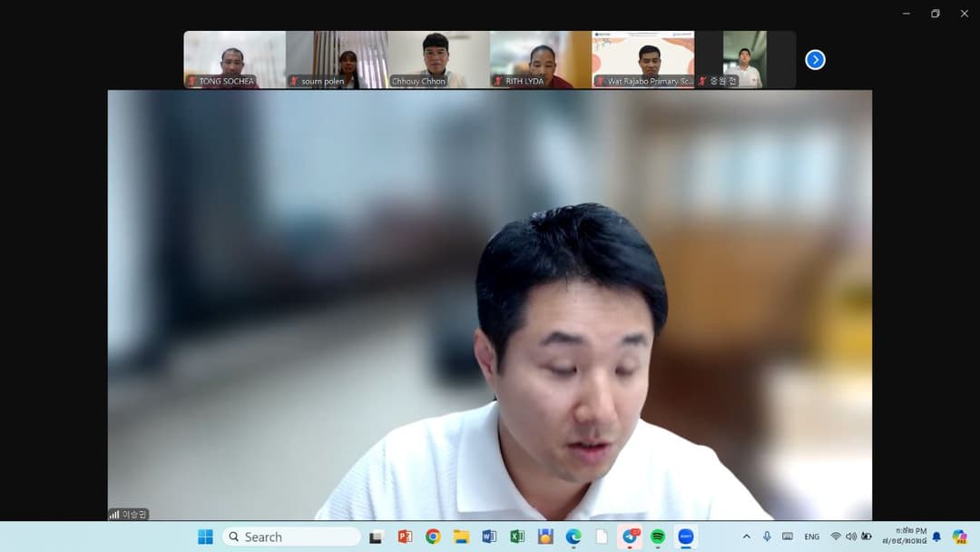
Task: Select TONG SOCHEA's video thumbnail
Action: point(234,60)
